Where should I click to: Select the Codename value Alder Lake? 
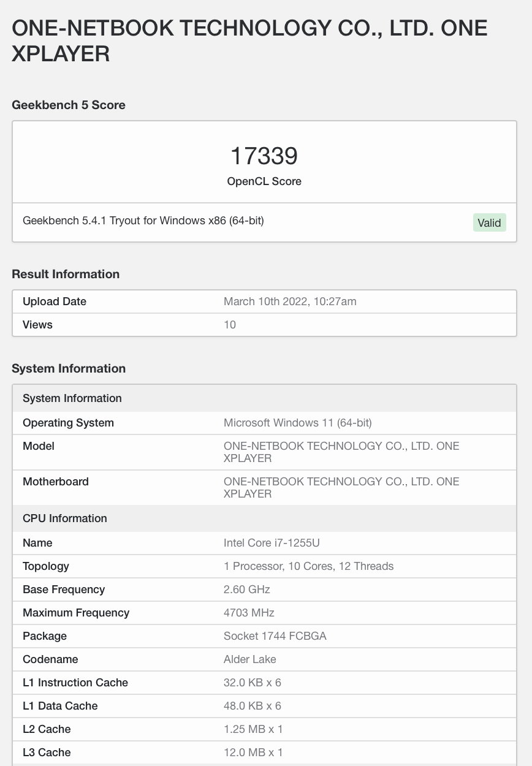250,659
